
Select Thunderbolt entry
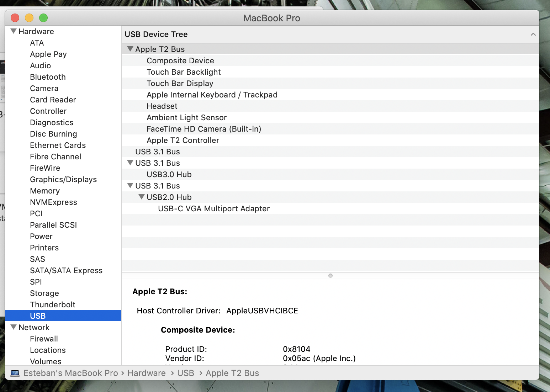(53, 304)
